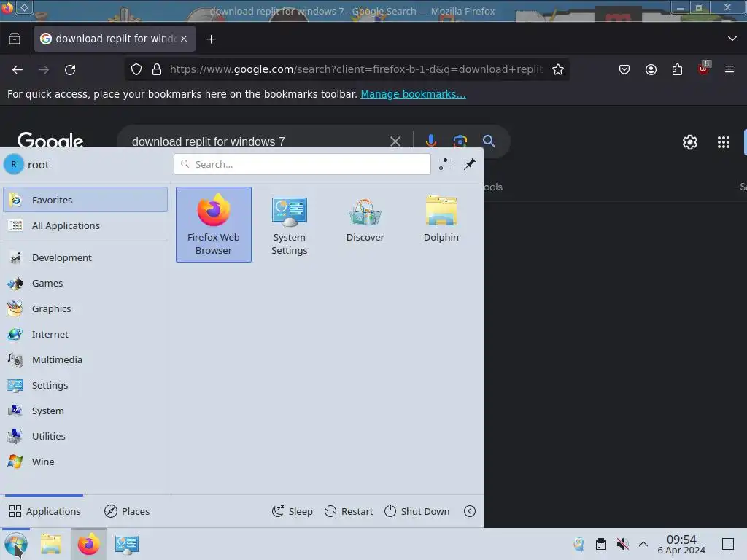
Task: Go back in Firefox
Action: pos(18,69)
